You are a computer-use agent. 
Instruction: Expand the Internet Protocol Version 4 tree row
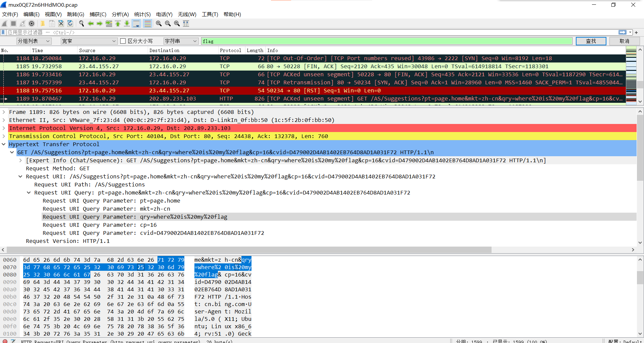pyautogui.click(x=4, y=128)
